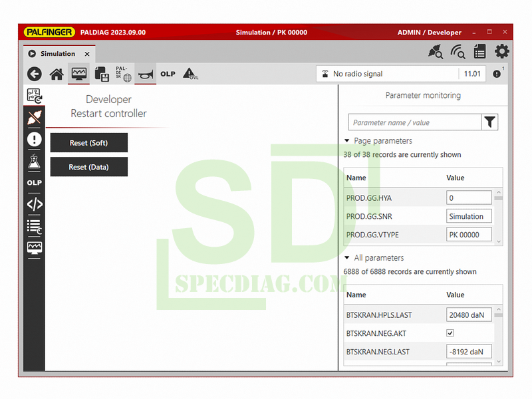The image size is (532, 399).
Task: Click the horn signal icon
Action: [146, 74]
